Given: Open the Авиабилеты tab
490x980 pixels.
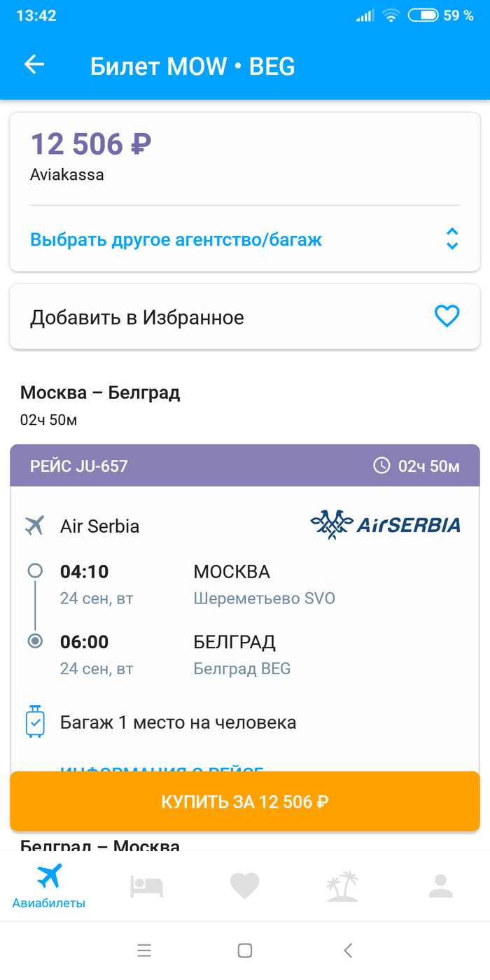Looking at the screenshot, I should tap(49, 886).
